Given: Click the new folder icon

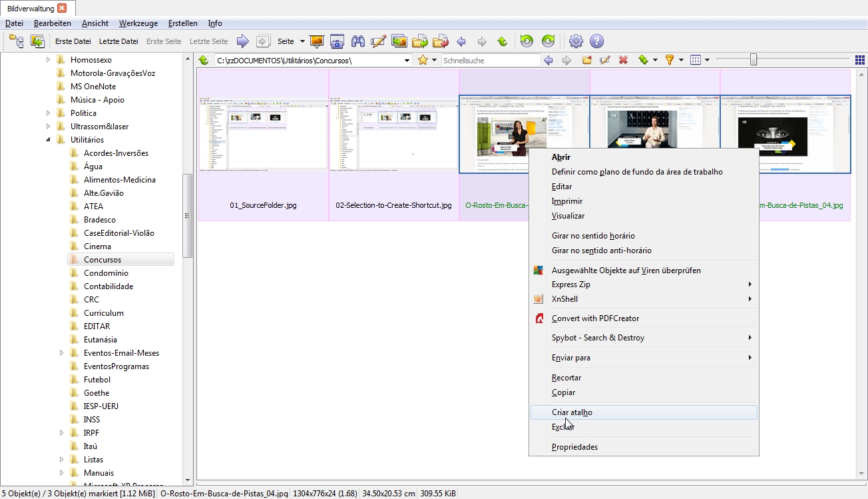Looking at the screenshot, I should (587, 60).
